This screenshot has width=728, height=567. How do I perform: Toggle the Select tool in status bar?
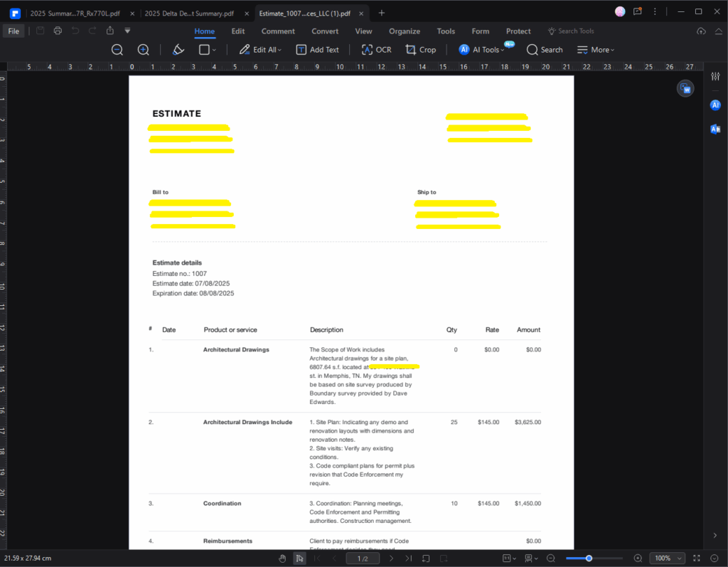(299, 558)
